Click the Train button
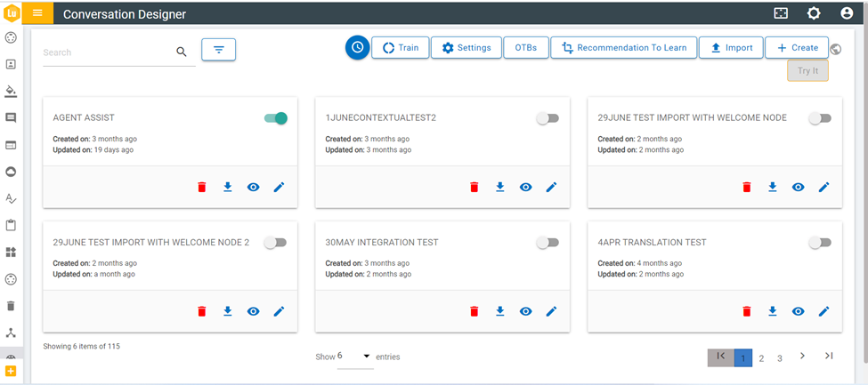The width and height of the screenshot is (868, 385). click(x=401, y=48)
